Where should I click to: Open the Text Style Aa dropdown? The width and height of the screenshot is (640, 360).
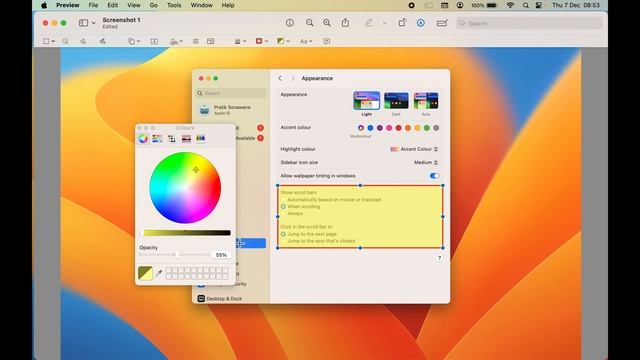pyautogui.click(x=306, y=41)
